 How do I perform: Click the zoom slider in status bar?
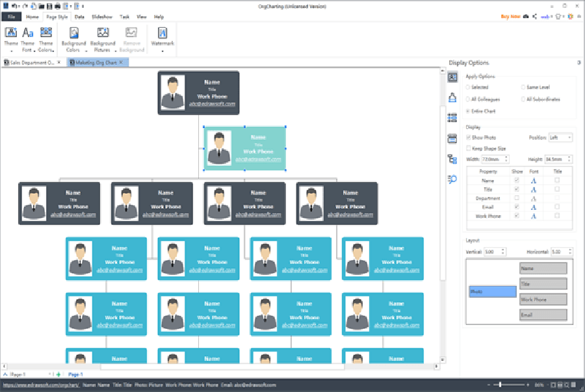click(500, 385)
